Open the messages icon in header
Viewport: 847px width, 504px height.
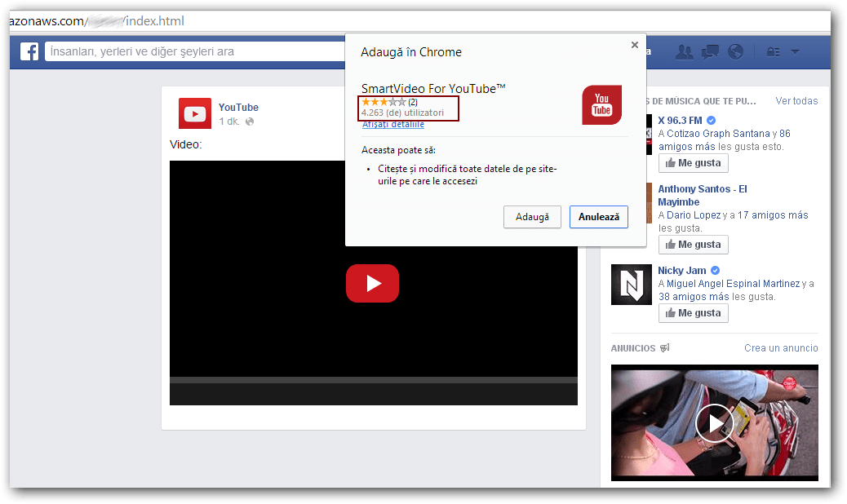(710, 52)
